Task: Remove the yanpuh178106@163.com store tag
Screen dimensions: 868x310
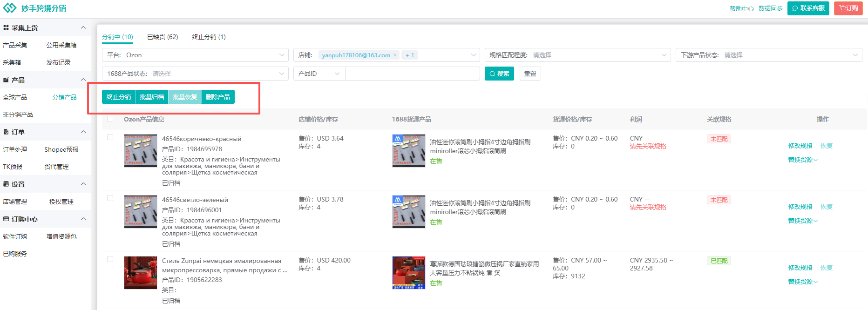Action: point(395,55)
